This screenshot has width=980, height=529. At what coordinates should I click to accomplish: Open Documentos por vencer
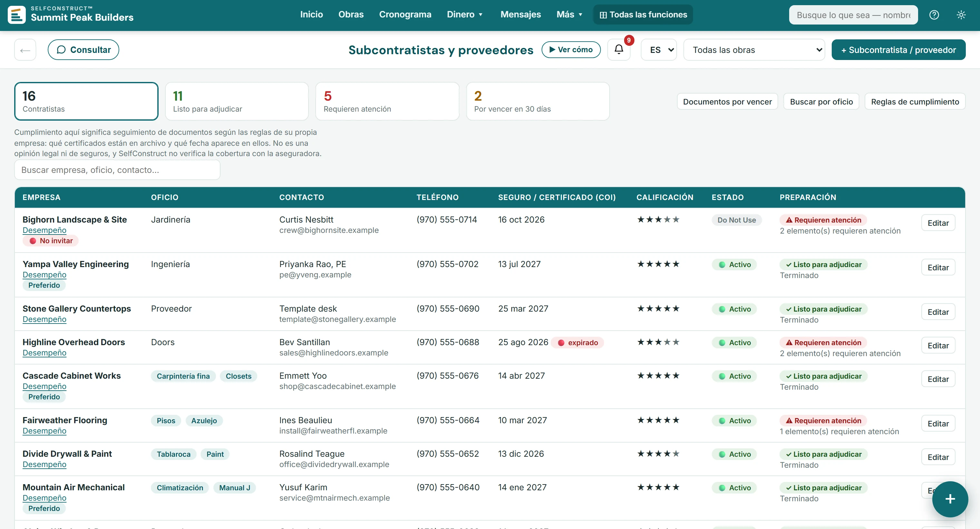coord(727,101)
